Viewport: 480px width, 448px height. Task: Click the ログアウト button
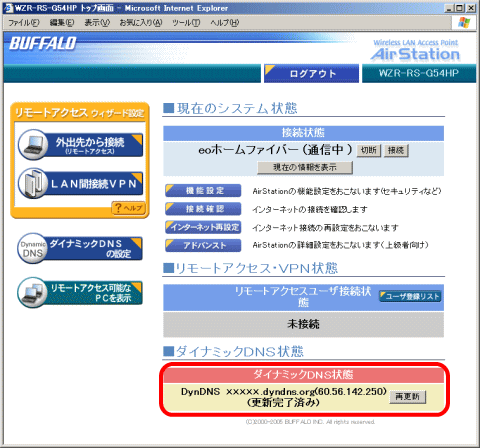point(312,73)
